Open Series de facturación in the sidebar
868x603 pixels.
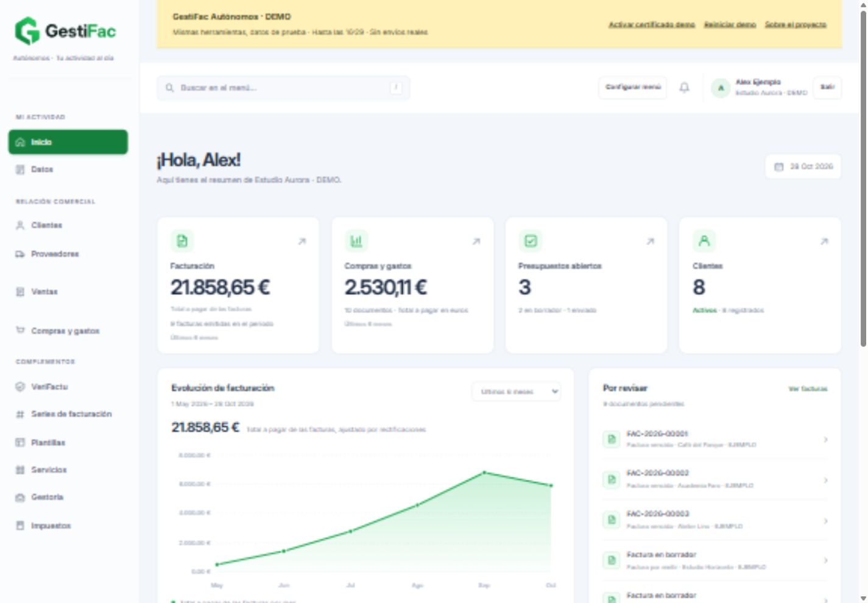(68, 414)
